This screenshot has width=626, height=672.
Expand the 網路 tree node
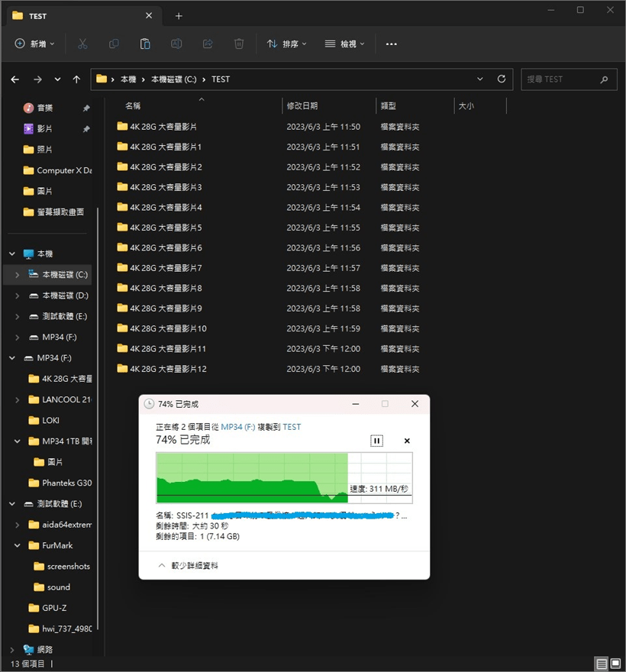12,650
